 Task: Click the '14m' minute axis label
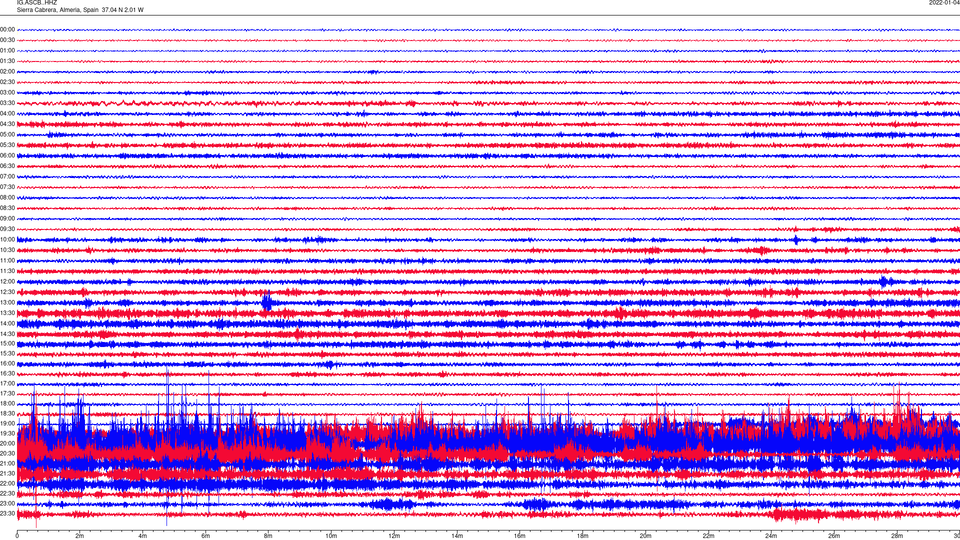click(457, 536)
